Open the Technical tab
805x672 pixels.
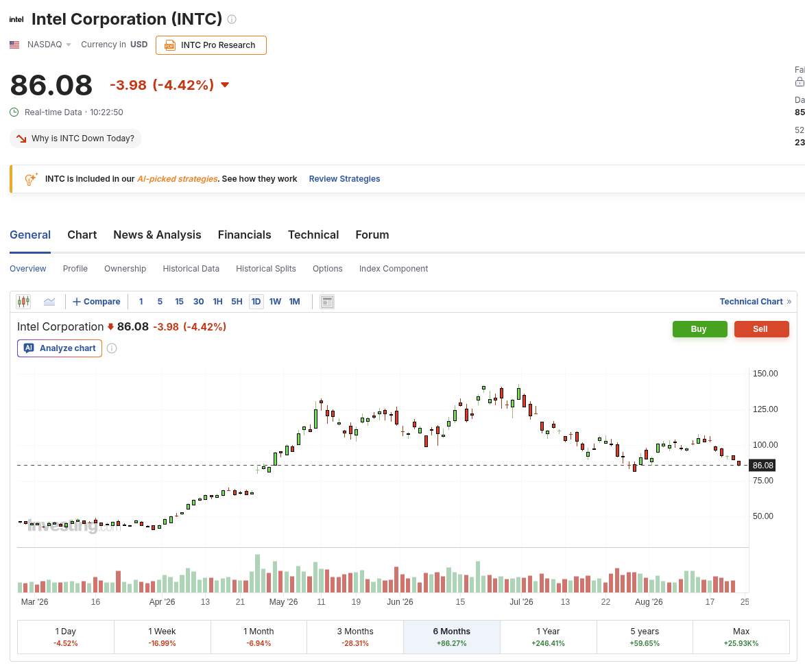pyautogui.click(x=313, y=235)
